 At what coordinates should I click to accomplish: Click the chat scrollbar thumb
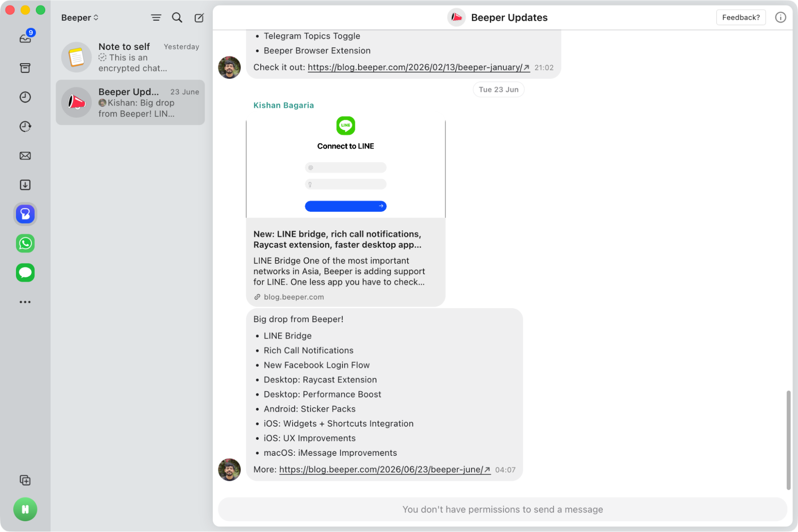(788, 440)
